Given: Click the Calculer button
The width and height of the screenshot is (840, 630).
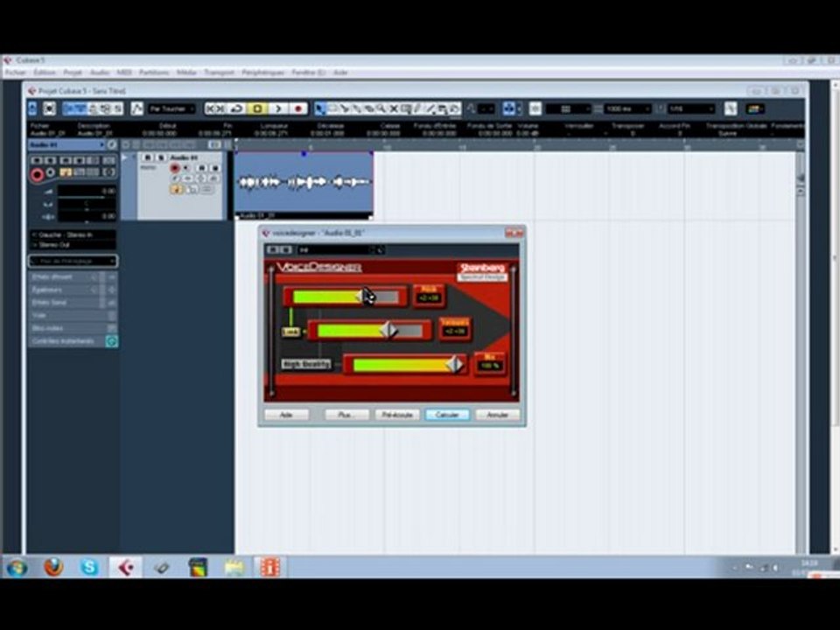Looking at the screenshot, I should (447, 415).
